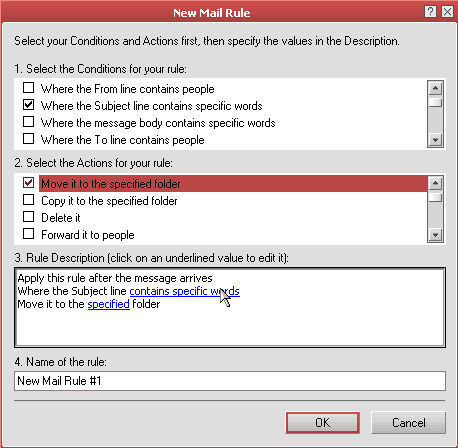Confirm the rule with the OK button

pos(322,423)
